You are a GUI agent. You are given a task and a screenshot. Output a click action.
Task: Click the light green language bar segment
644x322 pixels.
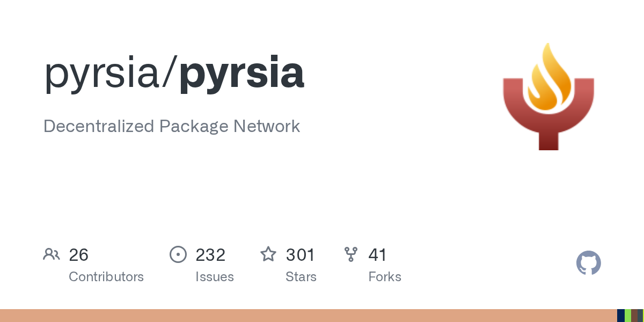[628, 316]
